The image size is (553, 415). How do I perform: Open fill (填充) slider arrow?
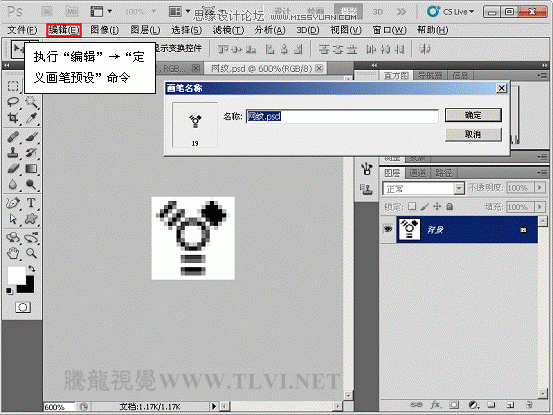(x=540, y=207)
